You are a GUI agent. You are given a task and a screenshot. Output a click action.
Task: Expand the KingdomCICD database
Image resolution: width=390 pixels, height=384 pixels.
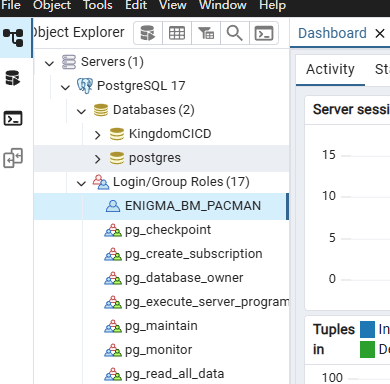point(97,135)
